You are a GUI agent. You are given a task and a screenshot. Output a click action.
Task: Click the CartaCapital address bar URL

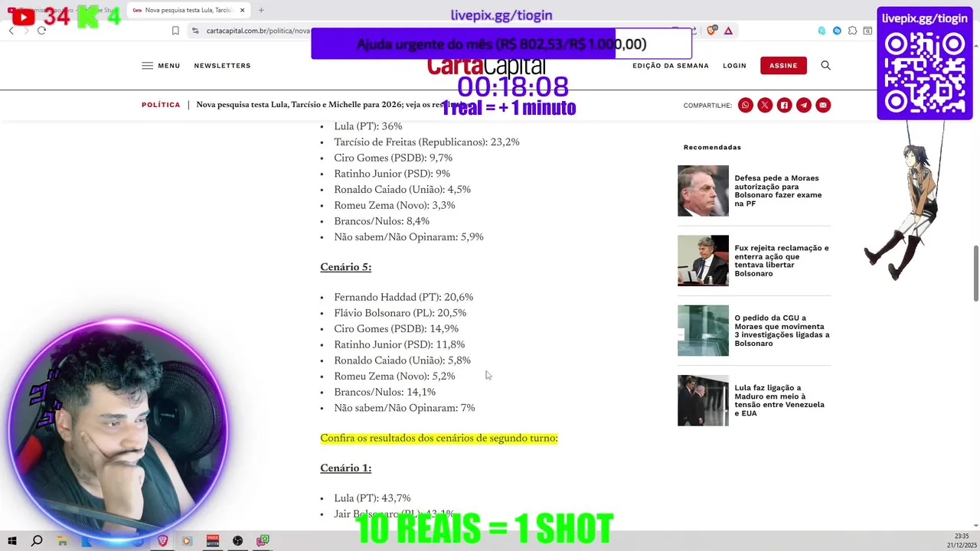257,31
